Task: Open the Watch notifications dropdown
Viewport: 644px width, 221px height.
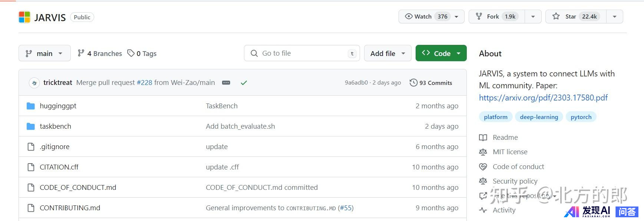Action: pyautogui.click(x=431, y=16)
